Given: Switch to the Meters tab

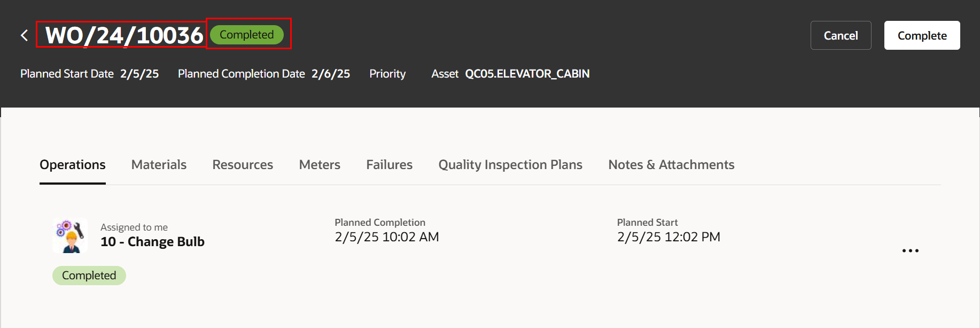Looking at the screenshot, I should (x=320, y=165).
